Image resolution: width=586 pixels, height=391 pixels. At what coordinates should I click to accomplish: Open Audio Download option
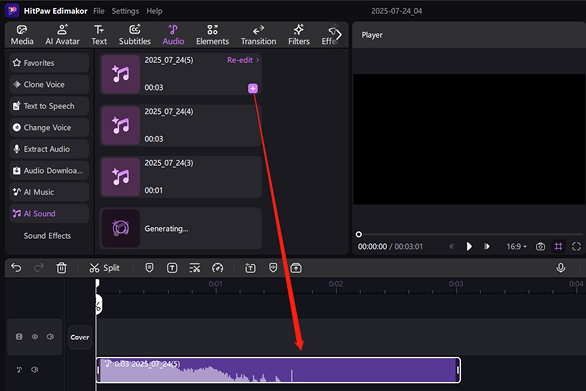[x=49, y=170]
